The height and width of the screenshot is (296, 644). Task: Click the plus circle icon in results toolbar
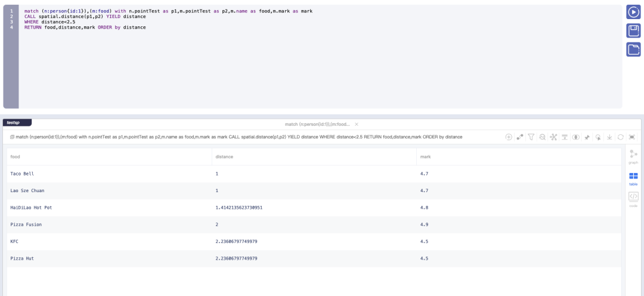point(509,137)
